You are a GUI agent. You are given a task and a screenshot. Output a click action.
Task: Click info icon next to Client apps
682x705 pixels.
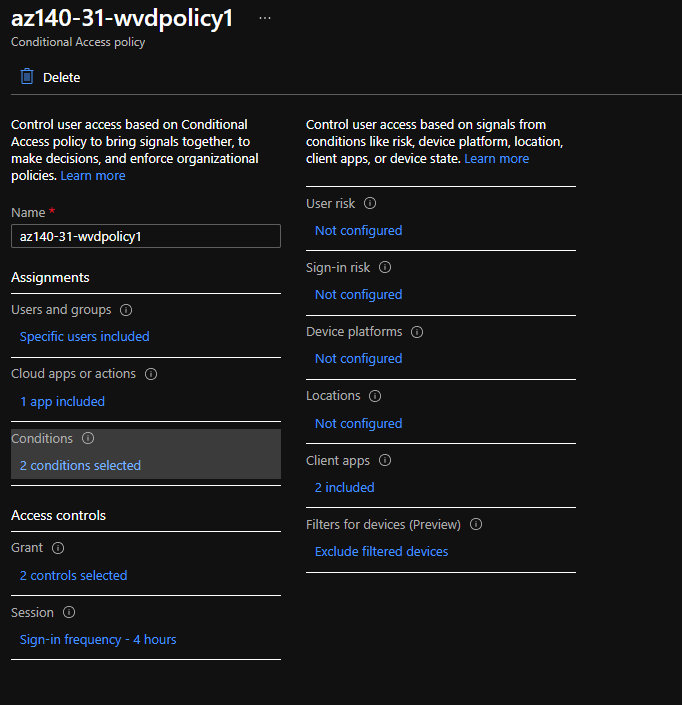point(385,460)
